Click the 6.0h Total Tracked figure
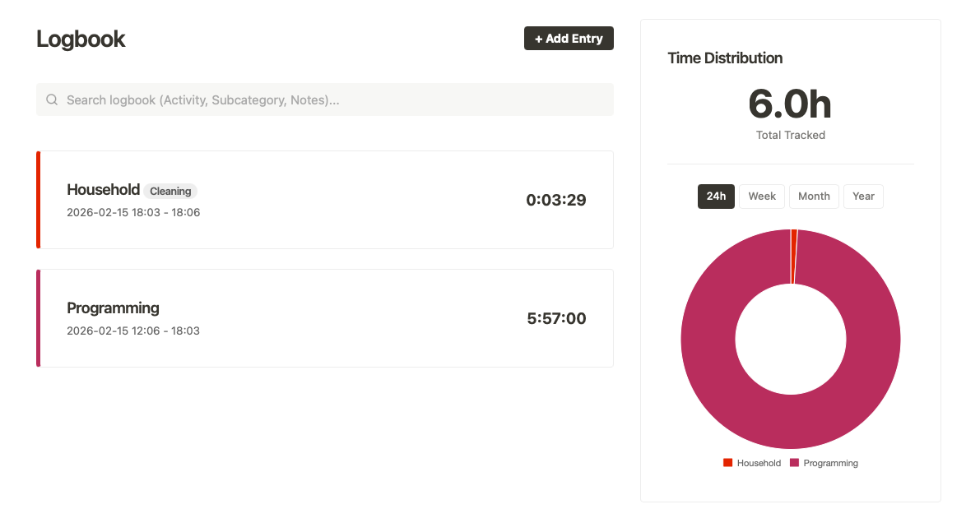 click(790, 105)
